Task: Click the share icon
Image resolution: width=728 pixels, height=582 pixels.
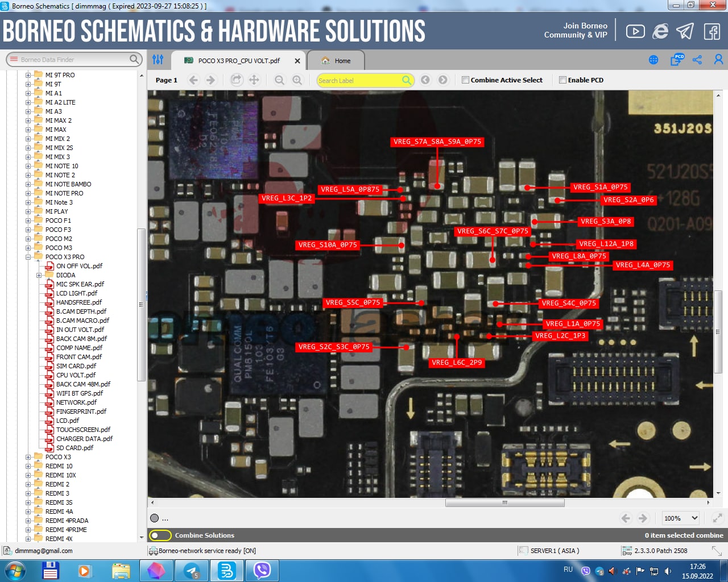Action: click(697, 60)
